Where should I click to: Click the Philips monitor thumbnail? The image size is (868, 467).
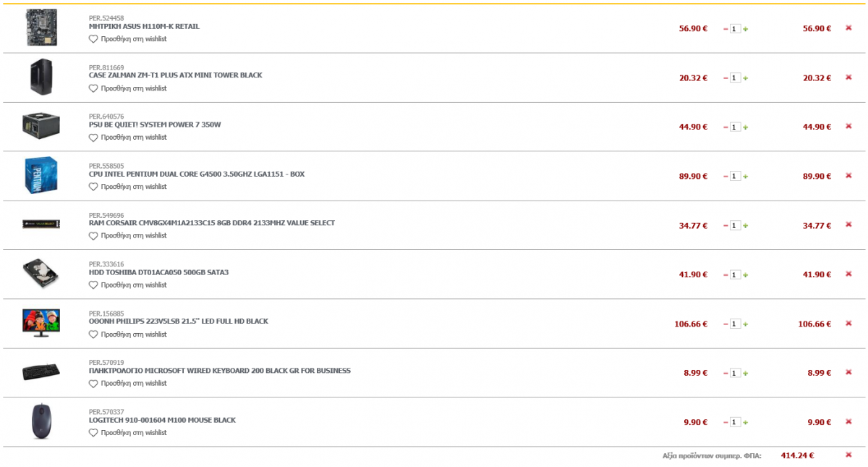pyautogui.click(x=41, y=323)
